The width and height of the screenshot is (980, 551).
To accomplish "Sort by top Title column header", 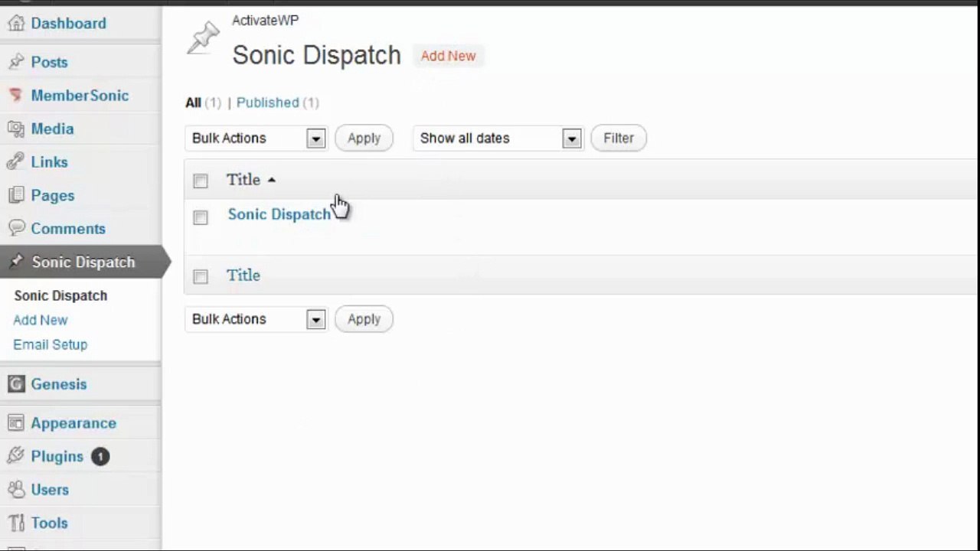I will (x=243, y=180).
